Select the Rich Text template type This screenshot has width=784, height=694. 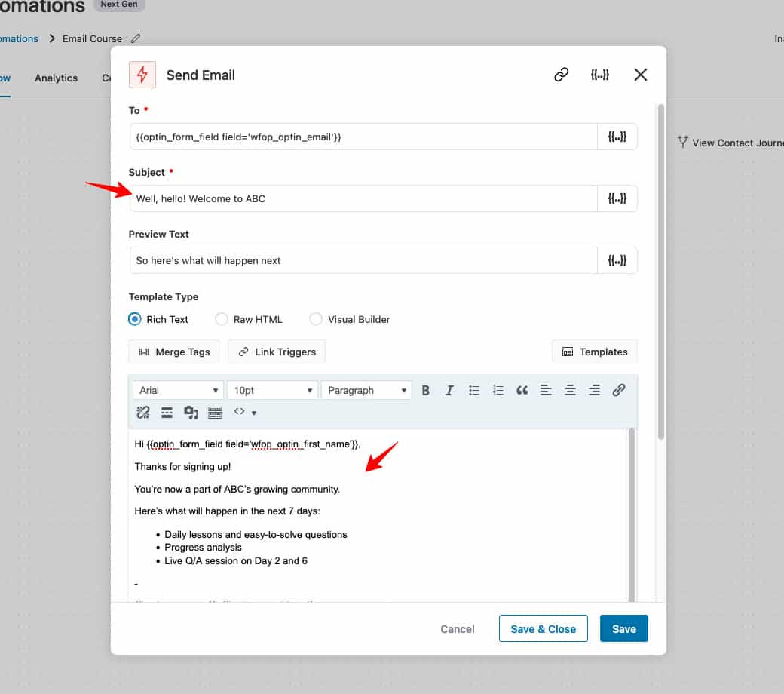134,319
